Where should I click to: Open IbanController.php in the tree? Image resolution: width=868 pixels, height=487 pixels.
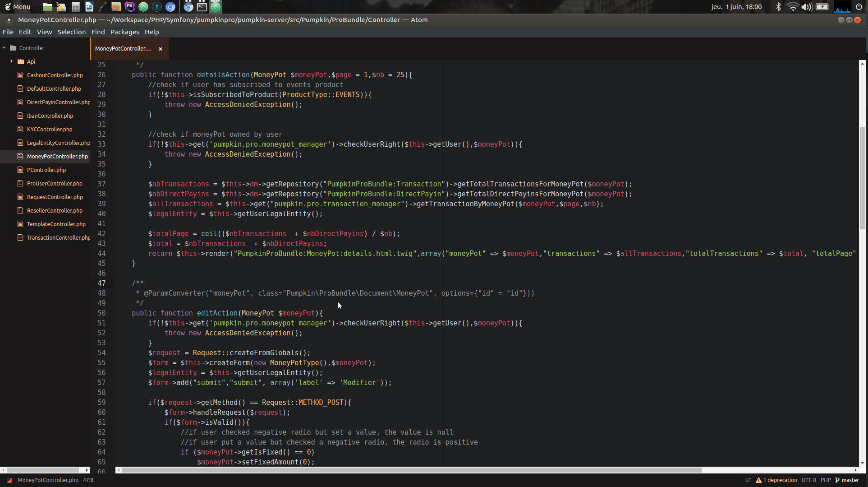click(50, 116)
